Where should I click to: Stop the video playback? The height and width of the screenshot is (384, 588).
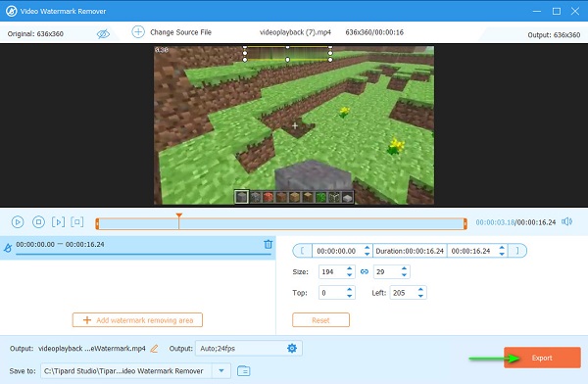tap(38, 222)
